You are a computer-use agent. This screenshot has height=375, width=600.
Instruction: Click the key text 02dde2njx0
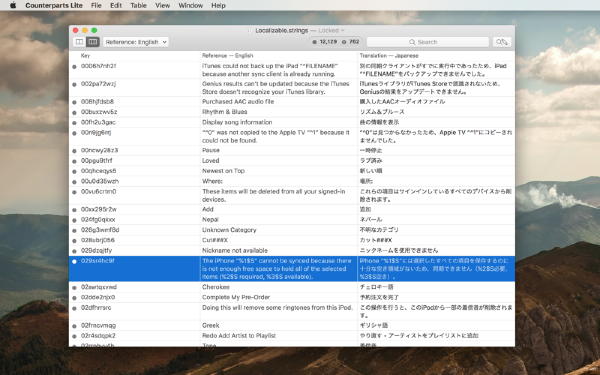pos(98,297)
